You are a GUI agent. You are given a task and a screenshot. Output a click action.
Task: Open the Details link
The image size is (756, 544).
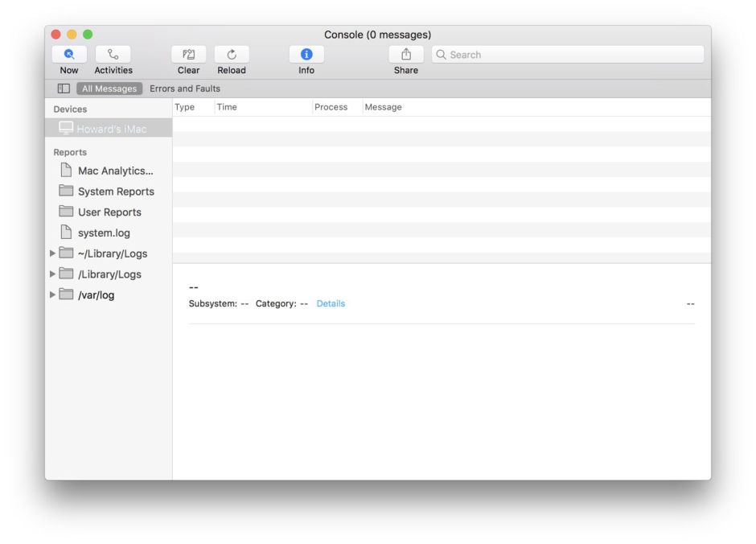331,303
